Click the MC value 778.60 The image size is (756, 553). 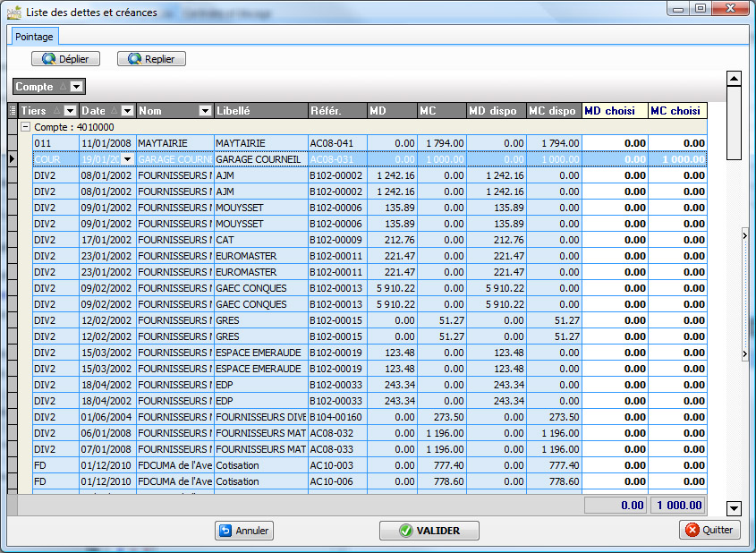pos(442,481)
